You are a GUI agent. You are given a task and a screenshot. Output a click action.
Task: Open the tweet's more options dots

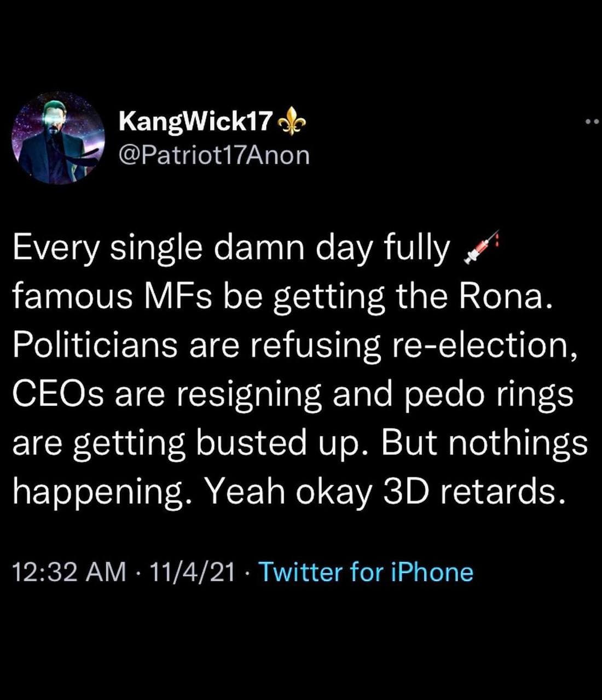(594, 122)
